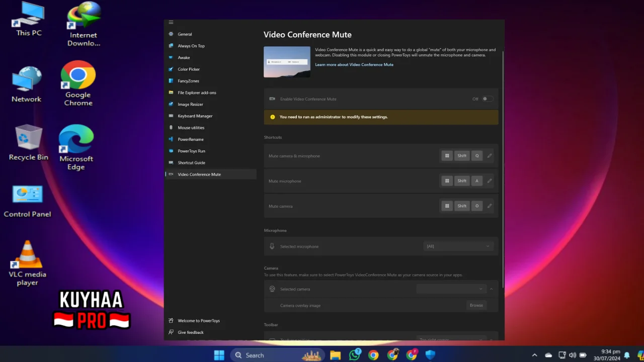Image resolution: width=644 pixels, height=362 pixels.
Task: Toggle Enable Video Conference Mute switch
Action: tap(488, 99)
